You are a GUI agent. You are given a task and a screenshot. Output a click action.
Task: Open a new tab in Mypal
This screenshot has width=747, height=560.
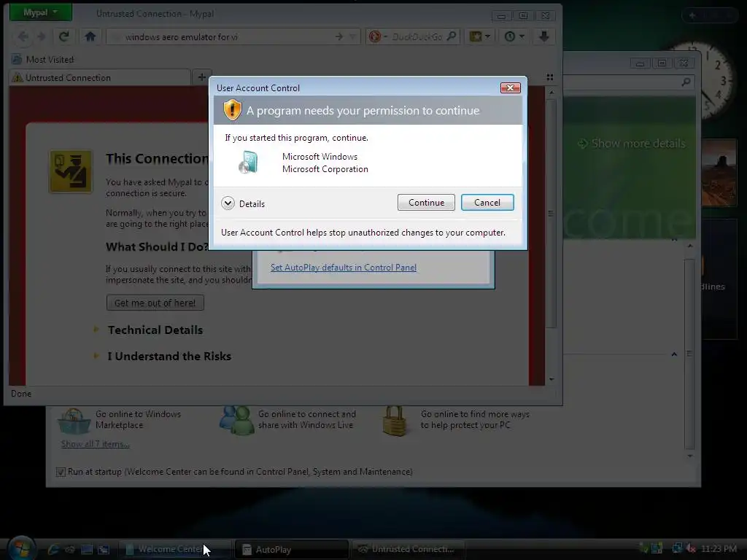click(202, 77)
